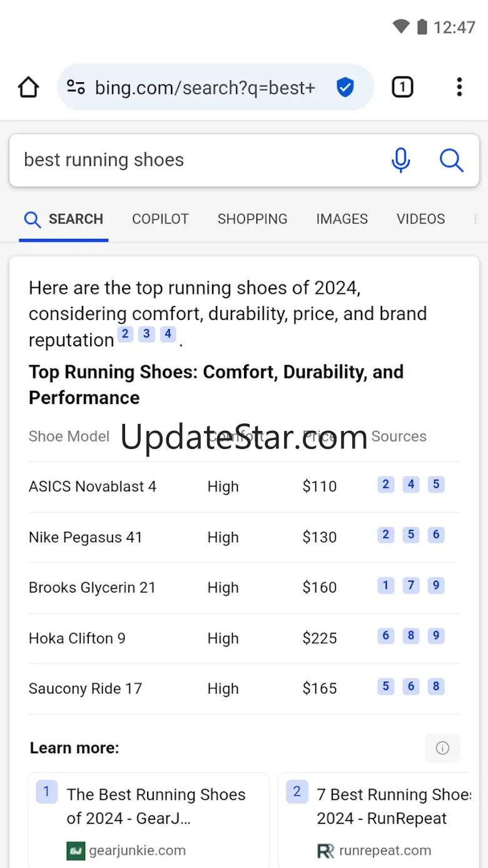The height and width of the screenshot is (868, 488).
Task: Select the SEARCH tab
Action: tap(64, 219)
